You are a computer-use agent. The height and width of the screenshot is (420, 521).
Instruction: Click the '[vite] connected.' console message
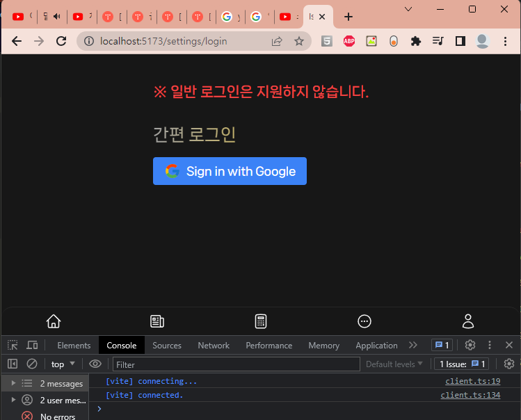(144, 395)
